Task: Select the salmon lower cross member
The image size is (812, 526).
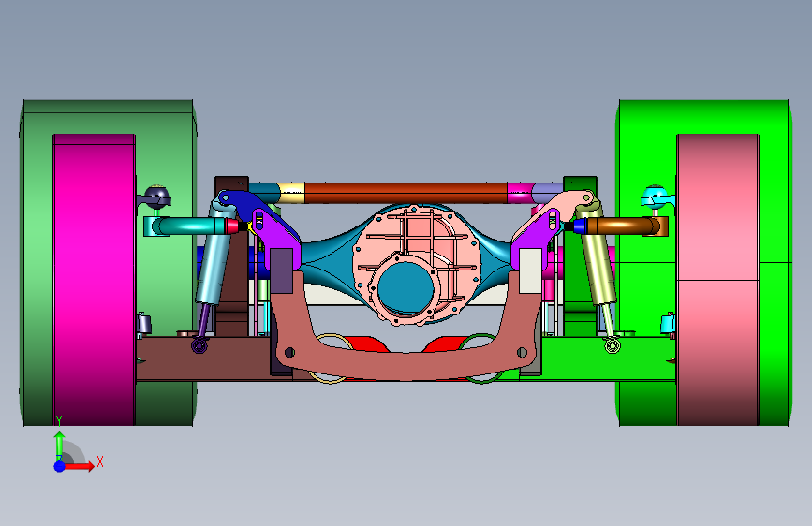Action: (406, 362)
